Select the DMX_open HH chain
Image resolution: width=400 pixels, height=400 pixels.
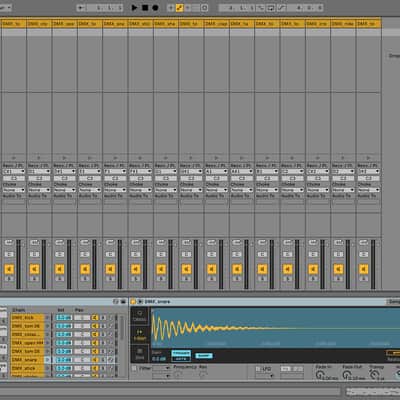click(x=27, y=343)
